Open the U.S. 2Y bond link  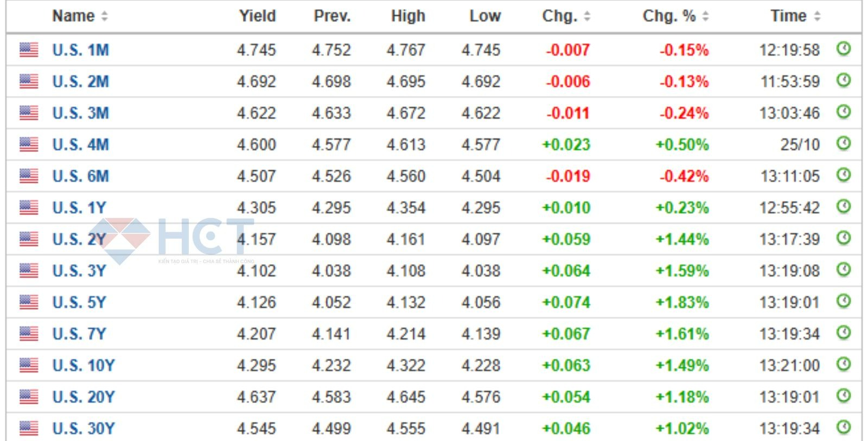(x=79, y=239)
